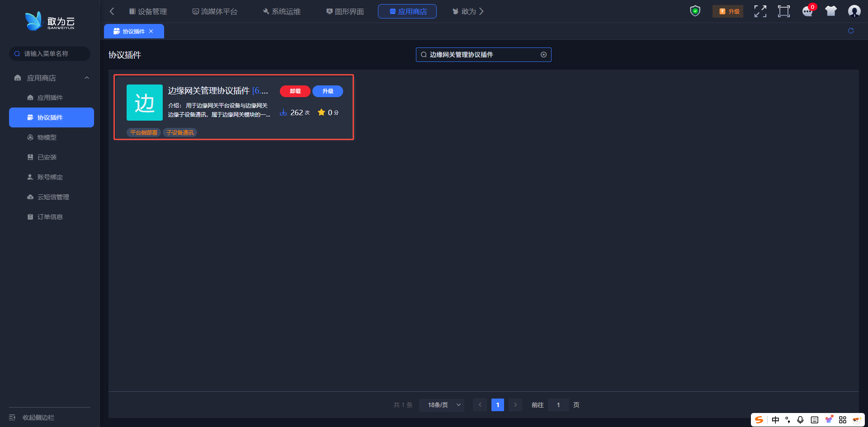Open the 应用商店 top menu
This screenshot has height=427, width=868.
pos(407,11)
